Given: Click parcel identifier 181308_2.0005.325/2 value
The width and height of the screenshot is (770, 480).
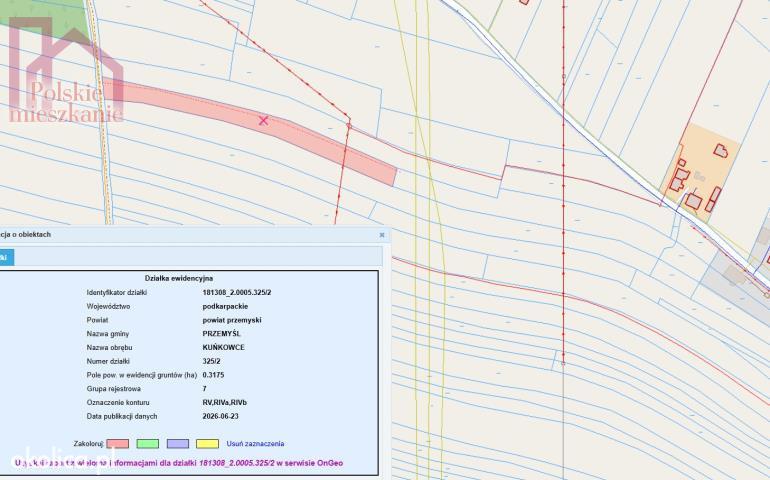Looking at the screenshot, I should pyautogui.click(x=237, y=292).
